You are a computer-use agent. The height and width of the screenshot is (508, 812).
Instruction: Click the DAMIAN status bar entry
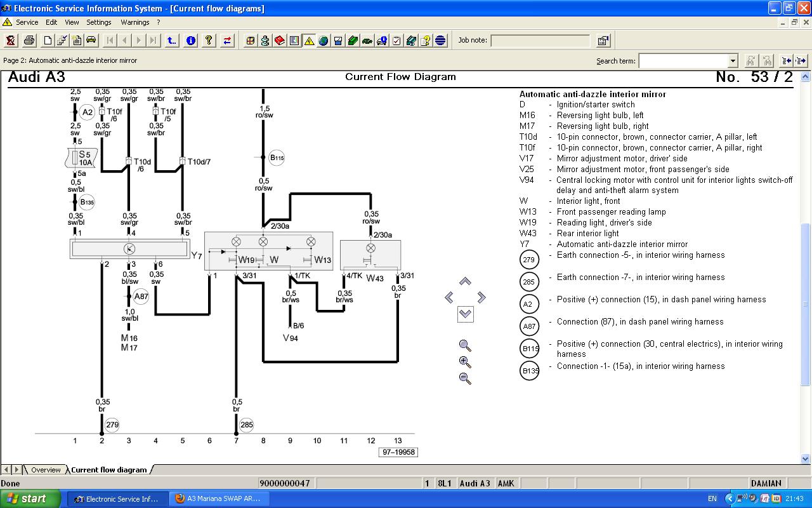coord(766,483)
